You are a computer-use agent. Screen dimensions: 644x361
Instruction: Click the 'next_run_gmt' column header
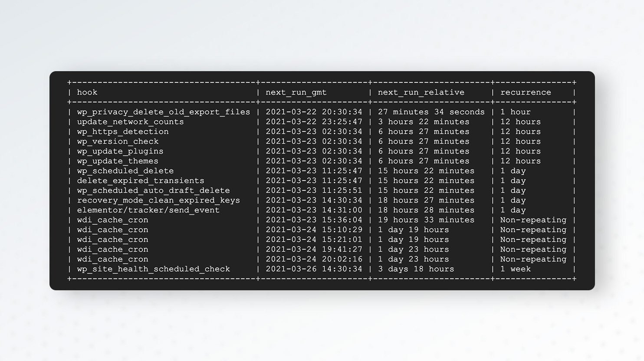click(296, 92)
